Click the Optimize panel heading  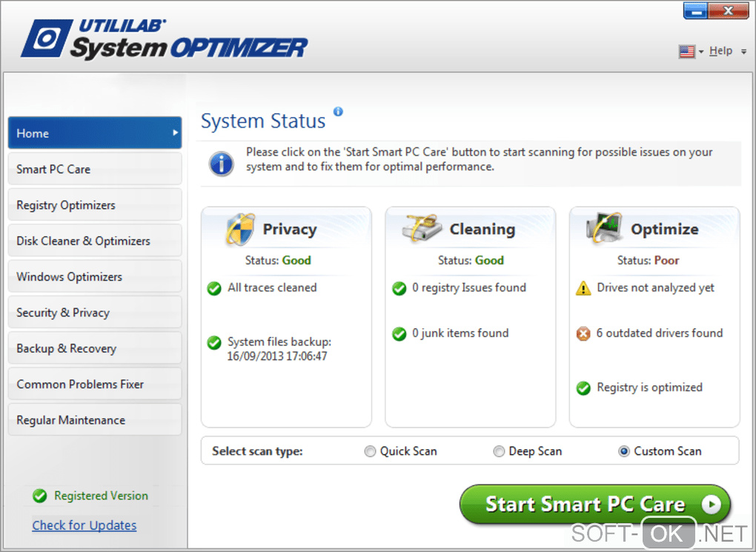tap(664, 229)
